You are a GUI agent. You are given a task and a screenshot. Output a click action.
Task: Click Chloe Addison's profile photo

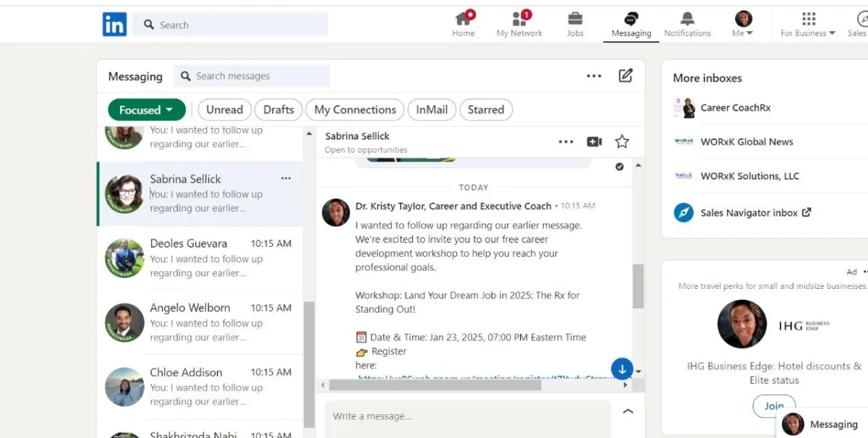tap(124, 387)
